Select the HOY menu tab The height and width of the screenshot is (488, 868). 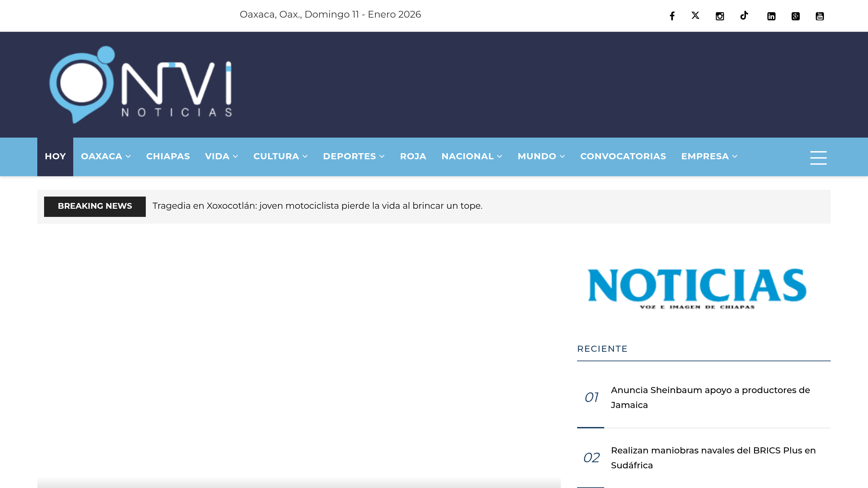coord(55,156)
